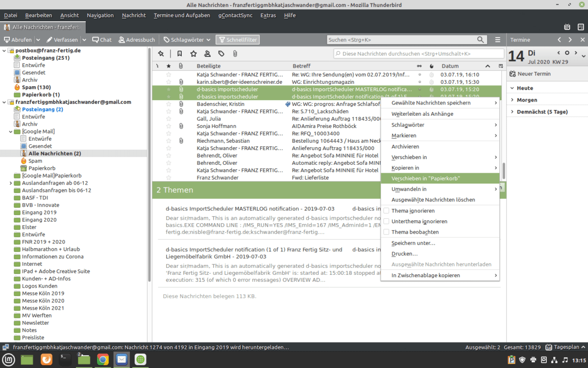
Task: Launch Google Chrome from the taskbar
Action: (102, 360)
